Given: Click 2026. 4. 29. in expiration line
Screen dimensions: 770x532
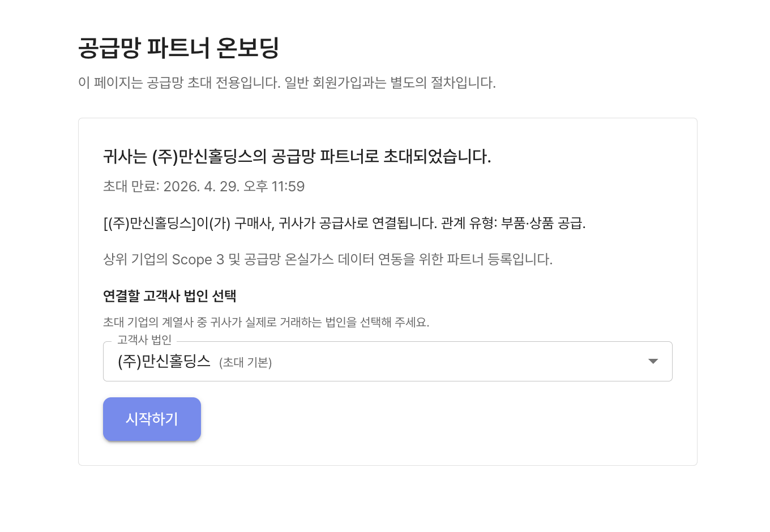Looking at the screenshot, I should coord(201,187).
